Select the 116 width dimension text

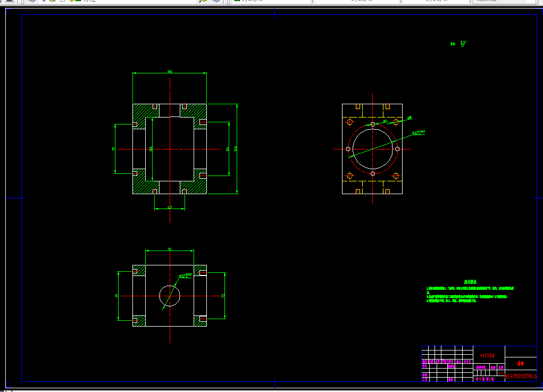[x=170, y=72]
